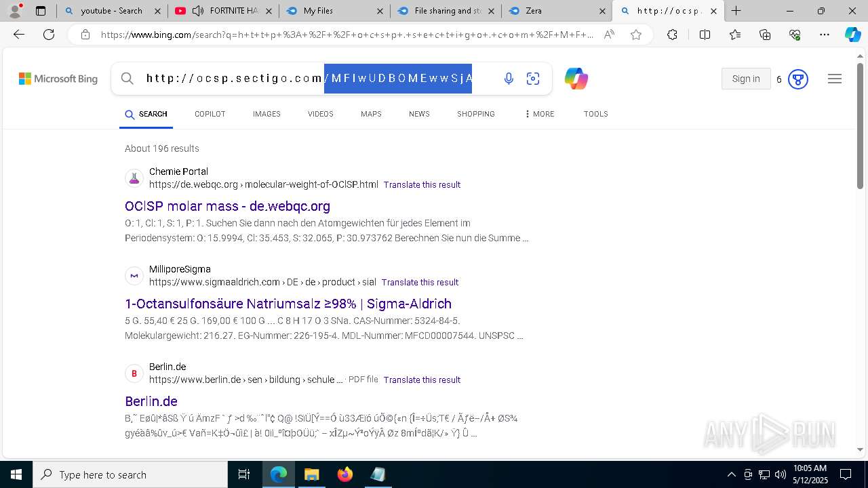Click the Read aloud icon in the address bar

pos(609,35)
